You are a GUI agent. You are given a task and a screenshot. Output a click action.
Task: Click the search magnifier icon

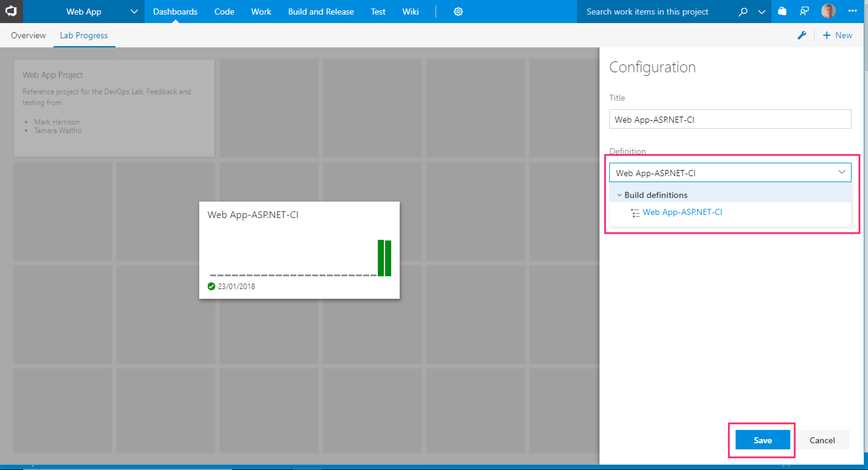tap(743, 12)
